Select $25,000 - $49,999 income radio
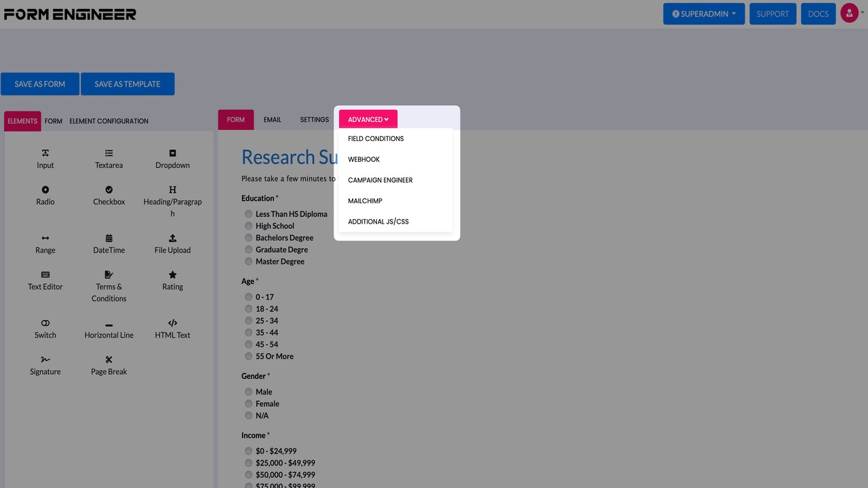The height and width of the screenshot is (488, 868). [249, 463]
